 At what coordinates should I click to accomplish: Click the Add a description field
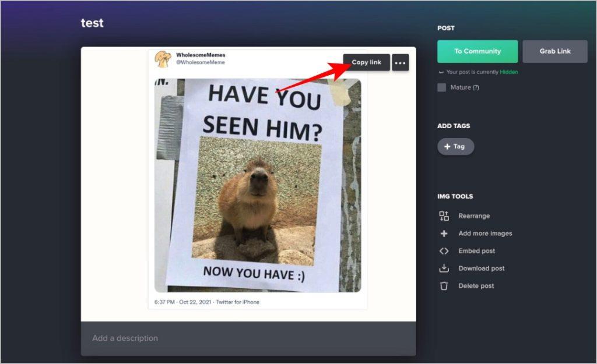point(248,338)
